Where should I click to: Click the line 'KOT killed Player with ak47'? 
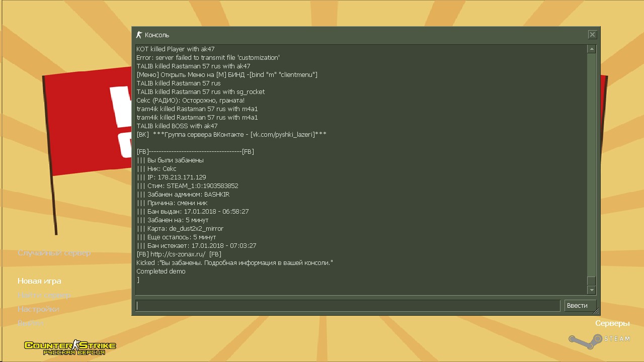point(176,49)
